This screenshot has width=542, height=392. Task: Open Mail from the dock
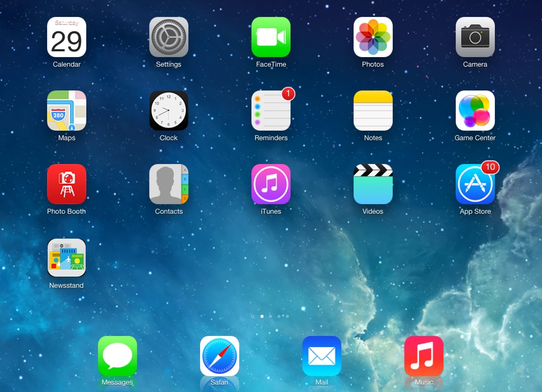coord(322,355)
